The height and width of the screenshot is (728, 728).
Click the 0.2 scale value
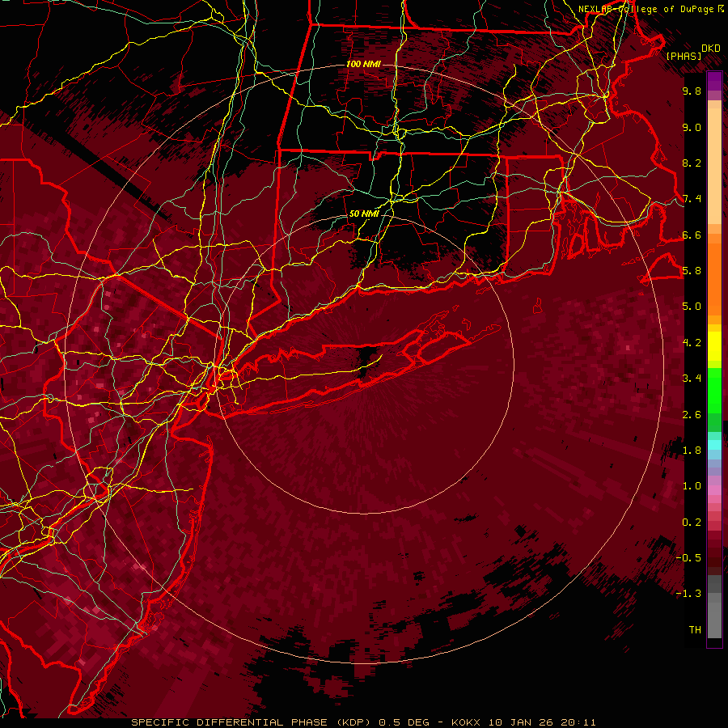(x=692, y=523)
